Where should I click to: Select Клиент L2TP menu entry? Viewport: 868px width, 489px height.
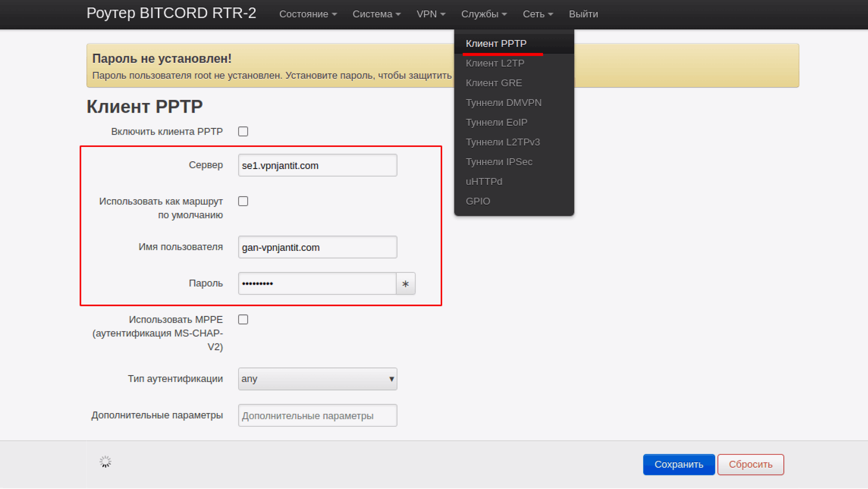tap(495, 63)
